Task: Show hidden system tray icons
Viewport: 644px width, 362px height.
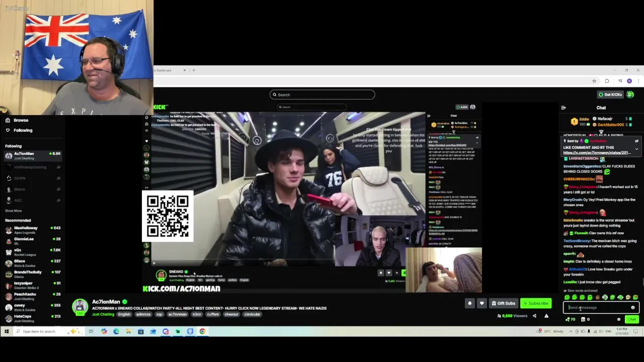Action: point(571,331)
